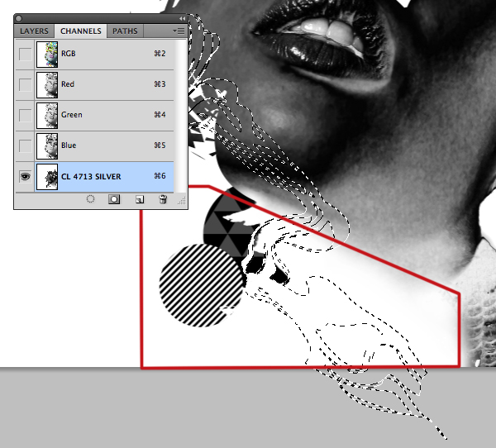This screenshot has height=448, width=496.
Task: Click the Green channel thumbnail
Action: pos(47,116)
